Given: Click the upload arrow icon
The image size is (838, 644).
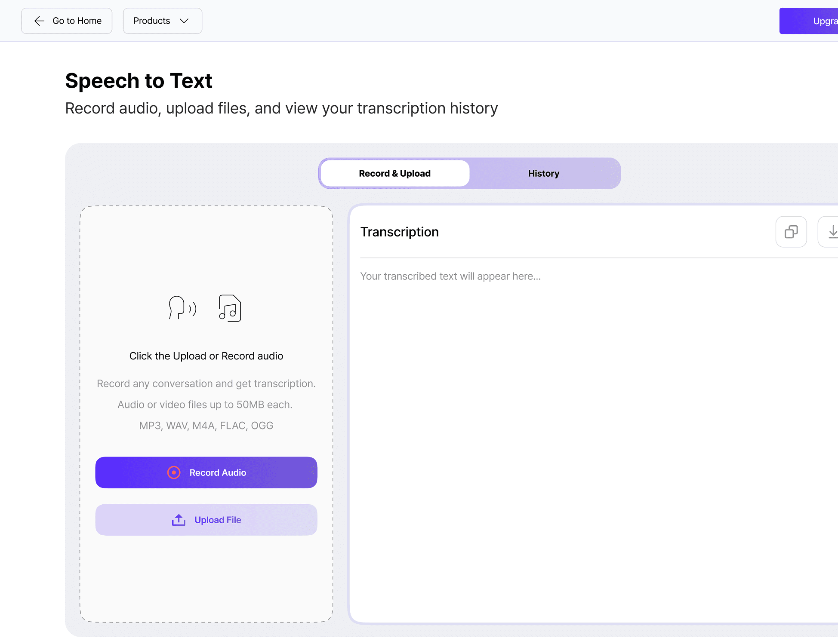Looking at the screenshot, I should click(x=179, y=520).
